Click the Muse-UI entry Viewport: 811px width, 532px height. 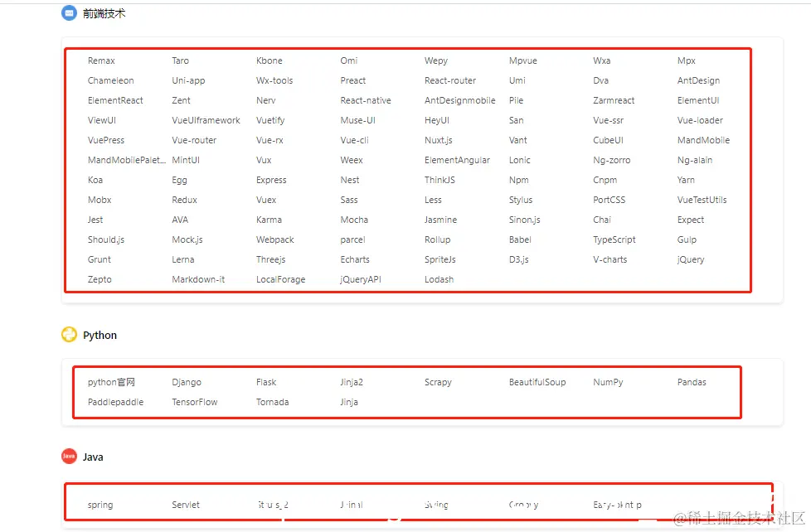pos(358,120)
